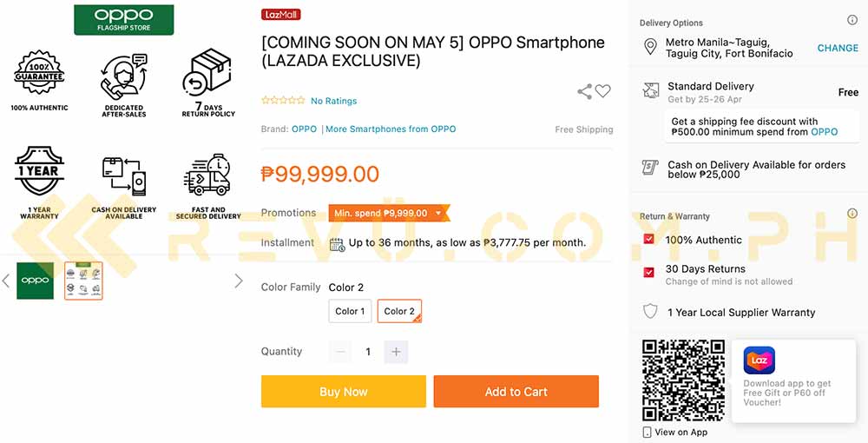The height and width of the screenshot is (443, 868).
Task: Click the Add to Cart button
Action: [516, 392]
